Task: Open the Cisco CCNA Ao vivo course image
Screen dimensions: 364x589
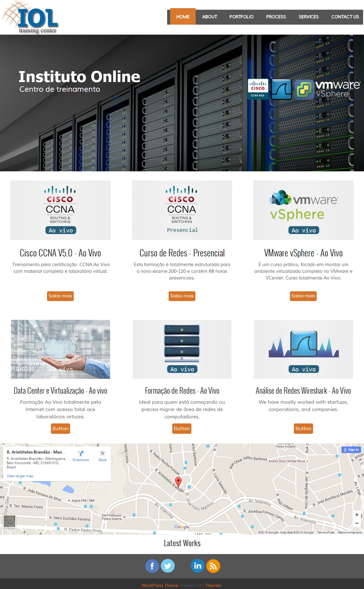Action: pyautogui.click(x=60, y=210)
